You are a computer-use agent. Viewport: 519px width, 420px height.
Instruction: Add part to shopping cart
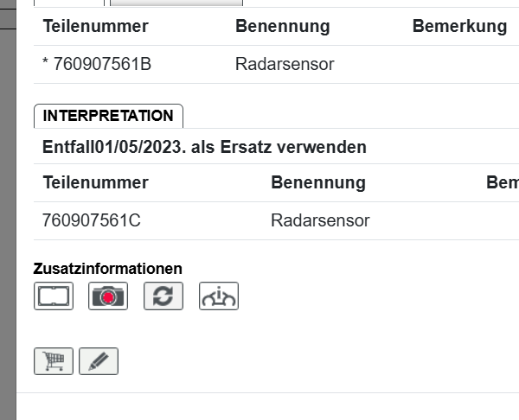click(x=54, y=361)
